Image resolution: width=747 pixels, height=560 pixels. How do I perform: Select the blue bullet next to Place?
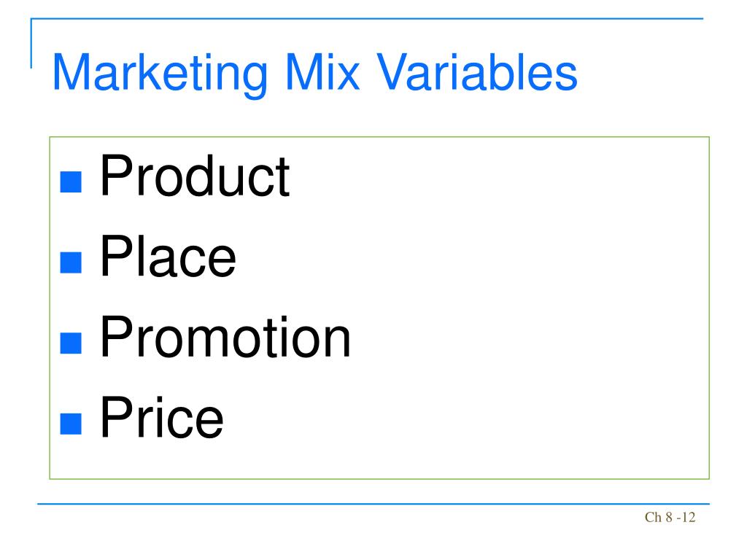(x=71, y=262)
